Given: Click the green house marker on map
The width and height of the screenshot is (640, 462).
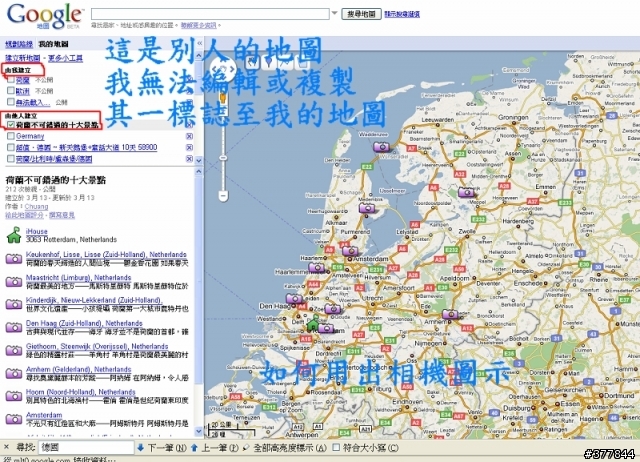Looking at the screenshot, I should (313, 322).
